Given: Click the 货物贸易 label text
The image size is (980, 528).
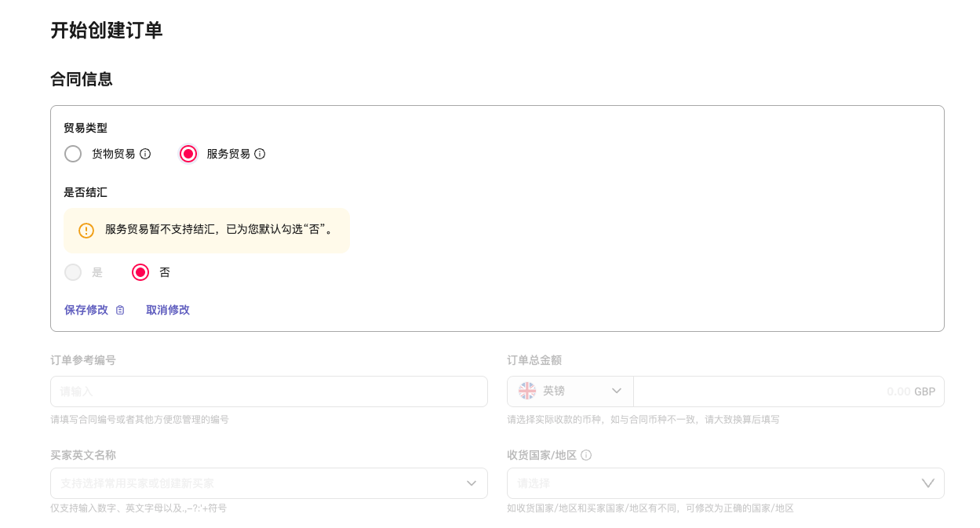Looking at the screenshot, I should point(113,154).
